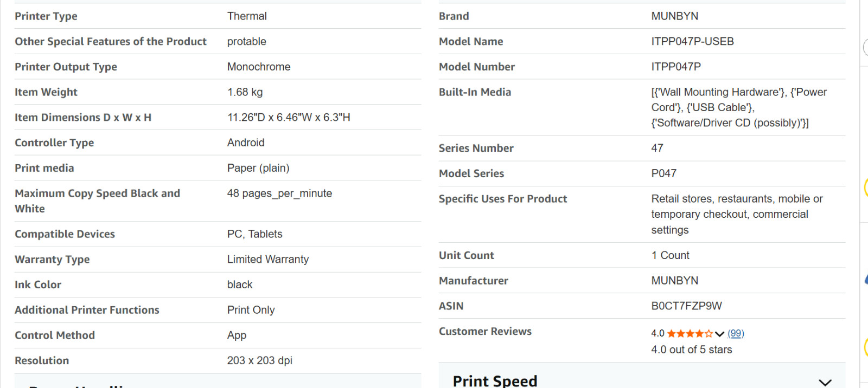The image size is (868, 388).
Task: Select the ASIN value B0CT7FZP9W
Action: (x=687, y=306)
